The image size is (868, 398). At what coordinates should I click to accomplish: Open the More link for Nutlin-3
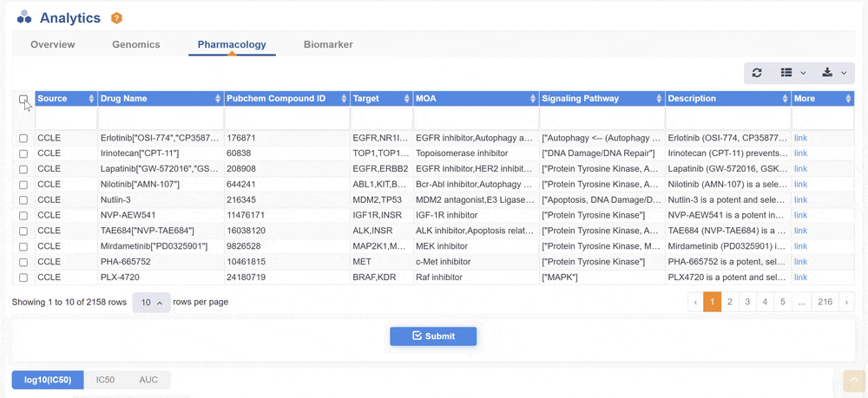[800, 199]
